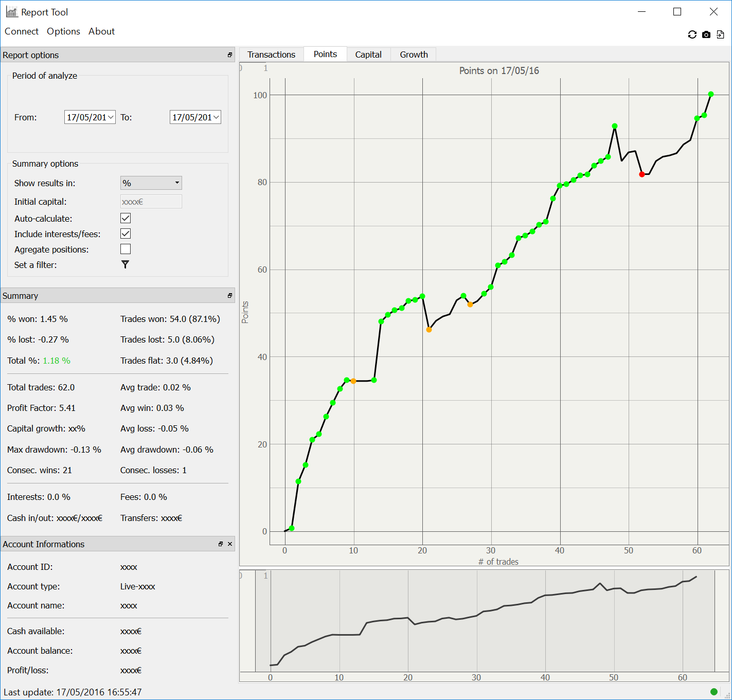Float the Summary panel
This screenshot has height=700, width=732.
coord(230,295)
